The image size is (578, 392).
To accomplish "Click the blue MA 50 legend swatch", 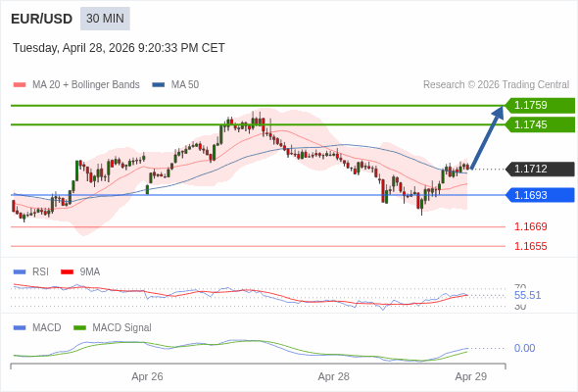I will [x=158, y=85].
